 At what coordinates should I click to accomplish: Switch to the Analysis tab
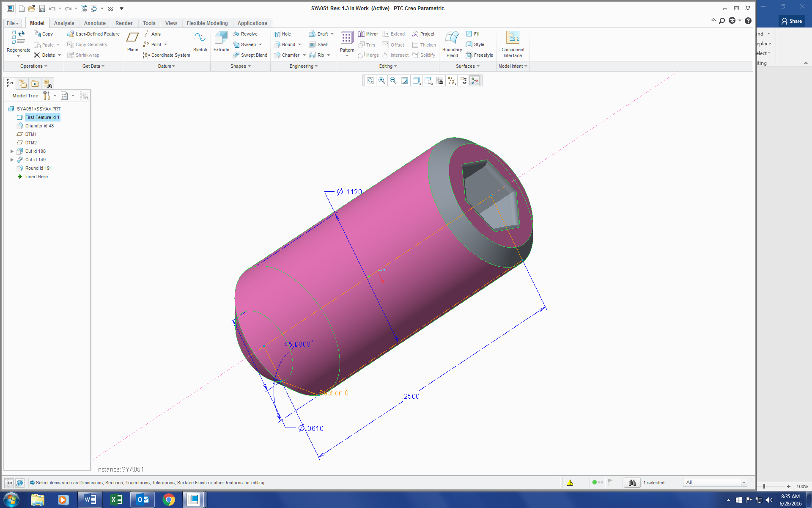tap(64, 23)
